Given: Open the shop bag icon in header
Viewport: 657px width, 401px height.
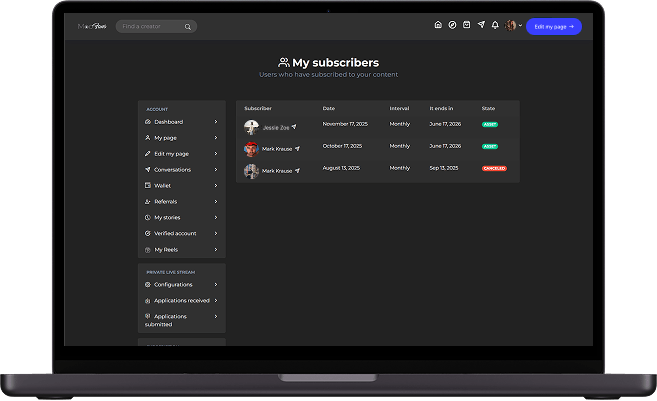Looking at the screenshot, I should tap(466, 25).
